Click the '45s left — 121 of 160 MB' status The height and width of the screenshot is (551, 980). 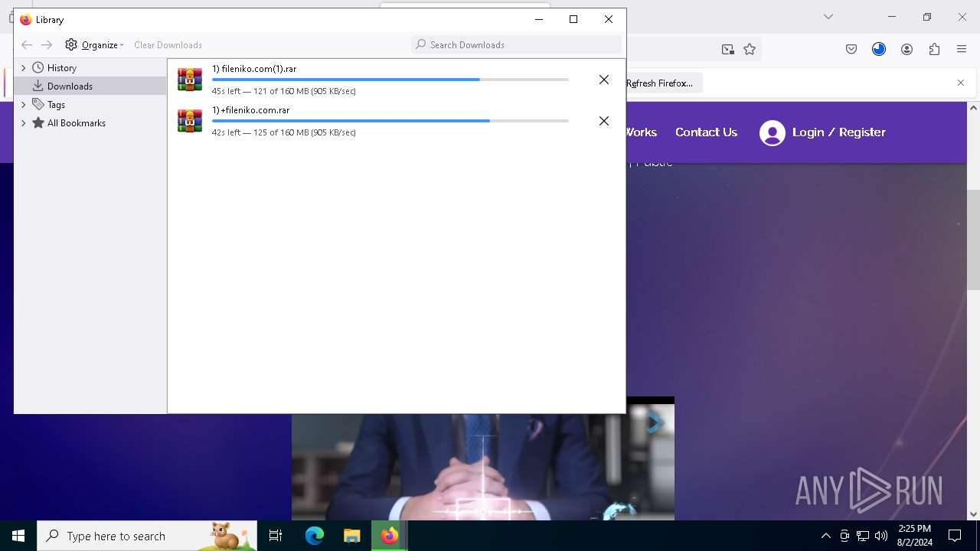[x=283, y=91]
